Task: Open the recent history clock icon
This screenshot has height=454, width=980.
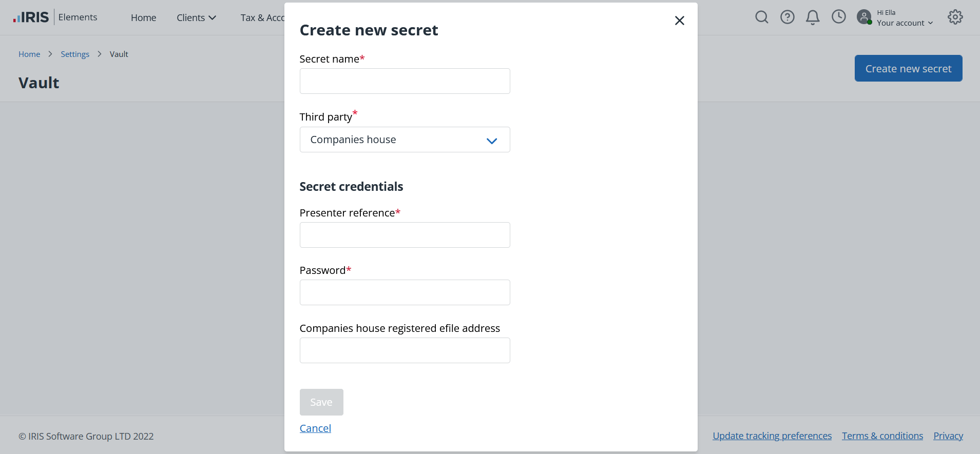Action: coord(839,17)
